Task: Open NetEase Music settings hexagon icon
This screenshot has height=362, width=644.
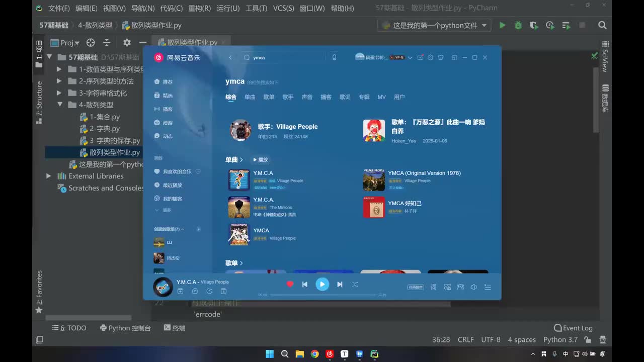Action: pos(431,57)
